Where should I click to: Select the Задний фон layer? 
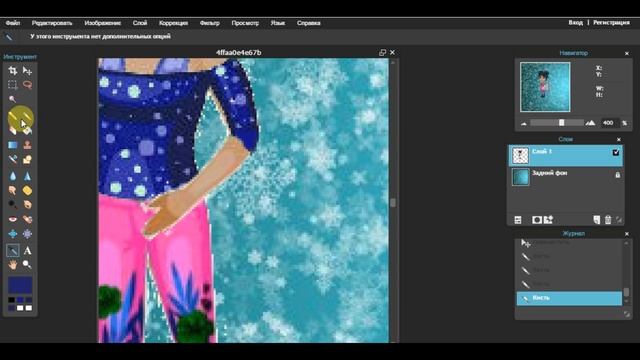click(x=566, y=177)
